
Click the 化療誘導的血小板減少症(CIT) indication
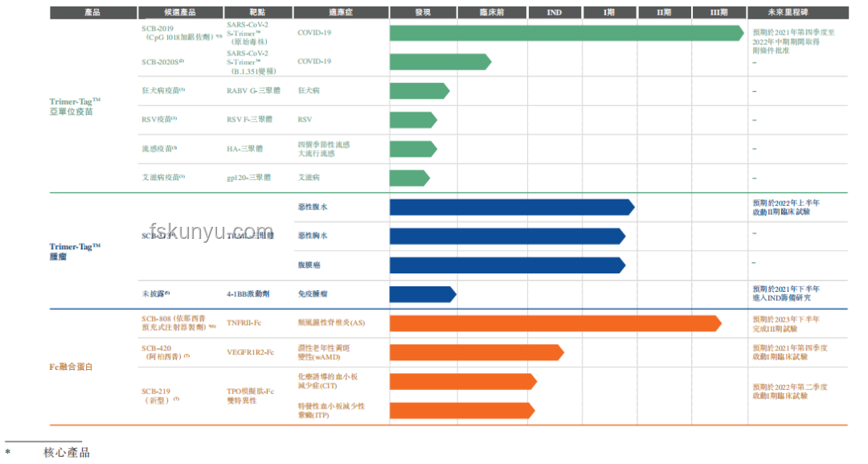[x=328, y=381]
